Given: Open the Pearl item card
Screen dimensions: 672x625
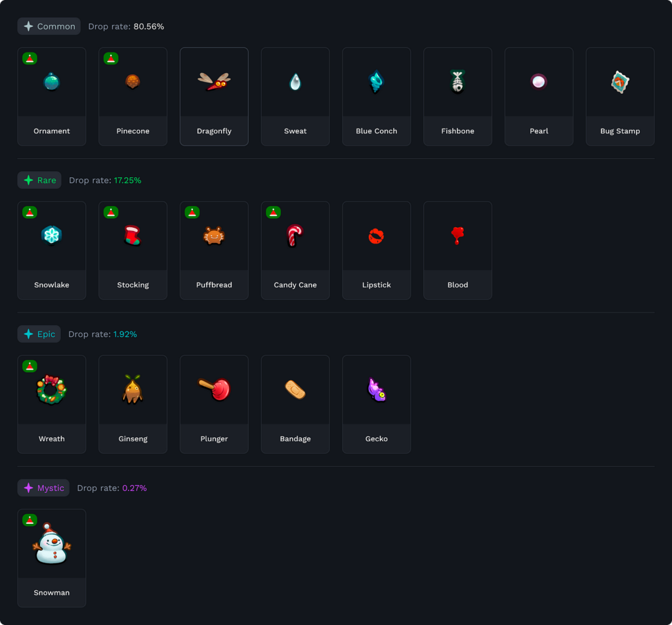Looking at the screenshot, I should pos(539,97).
